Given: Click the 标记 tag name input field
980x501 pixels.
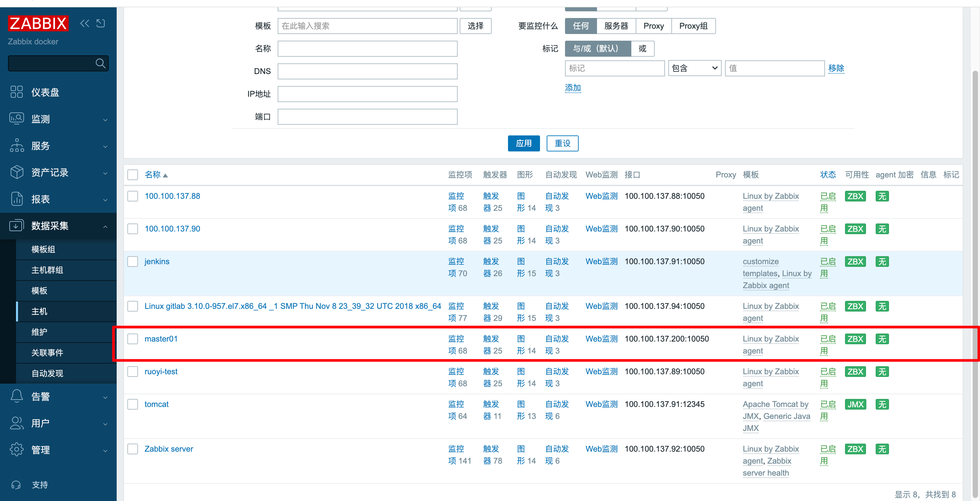Looking at the screenshot, I should click(x=614, y=68).
